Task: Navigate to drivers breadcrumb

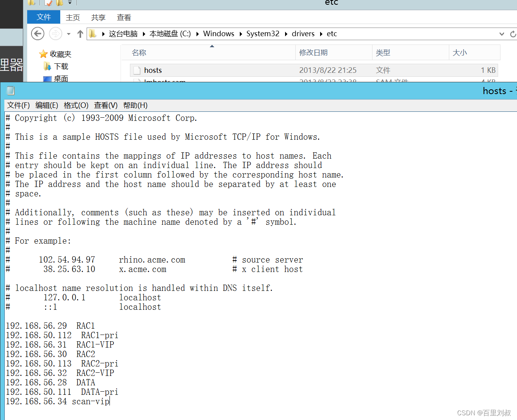Action: (x=303, y=34)
